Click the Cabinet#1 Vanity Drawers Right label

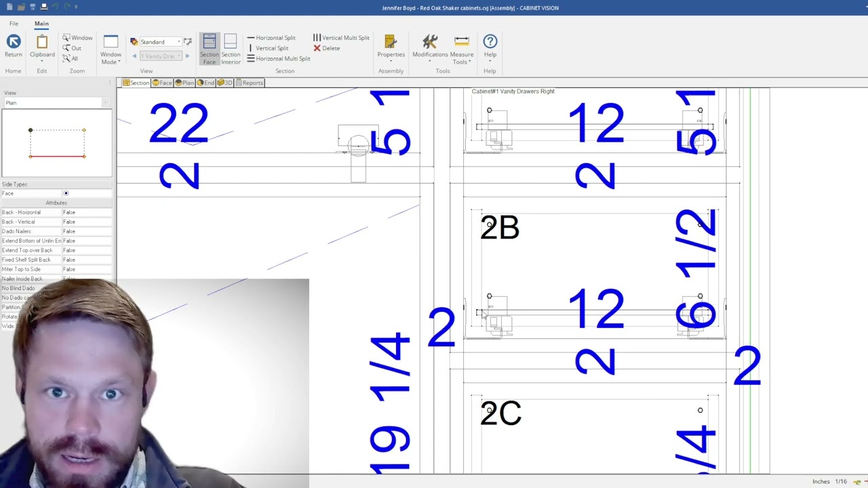click(x=513, y=91)
